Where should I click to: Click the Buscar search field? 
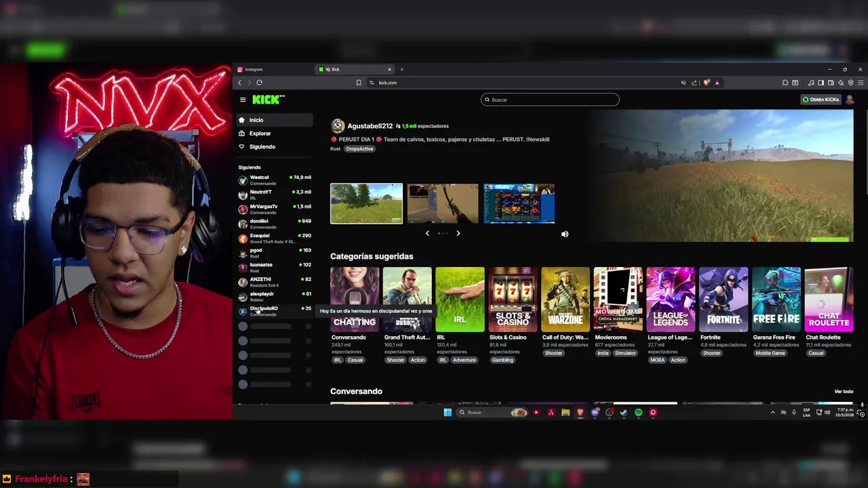pos(550,100)
